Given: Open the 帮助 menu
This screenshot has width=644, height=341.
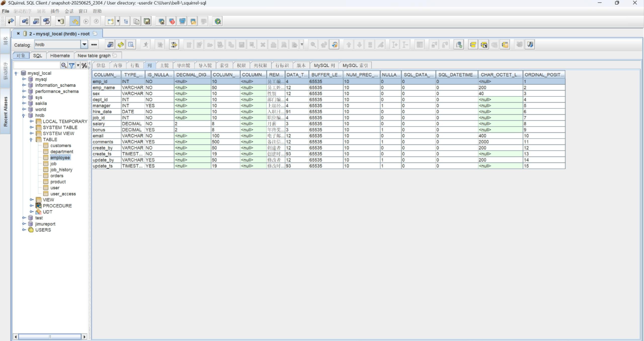Looking at the screenshot, I should tap(97, 11).
